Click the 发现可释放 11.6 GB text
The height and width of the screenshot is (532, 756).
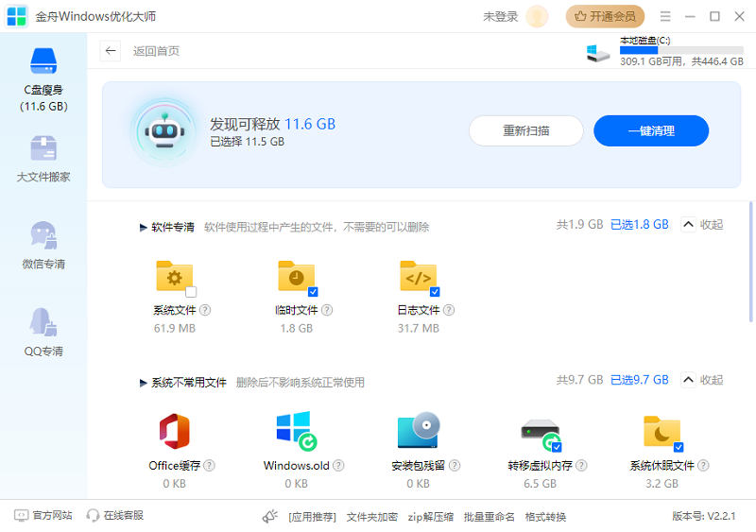click(x=272, y=125)
